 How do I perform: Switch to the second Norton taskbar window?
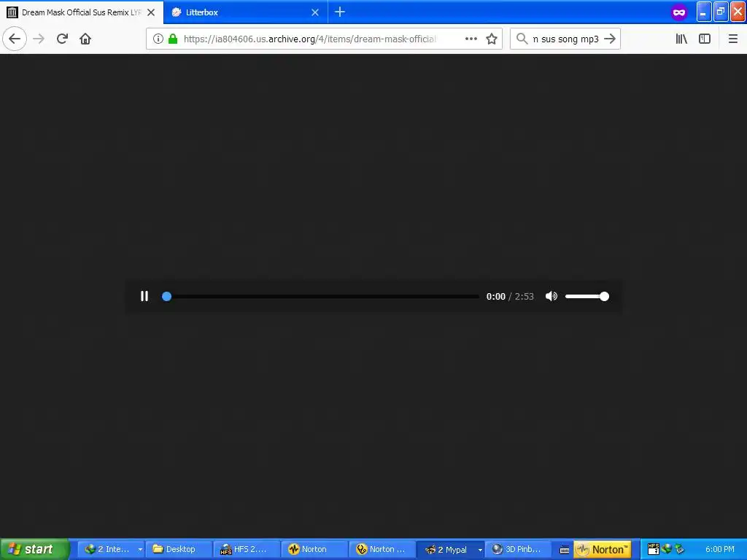pyautogui.click(x=382, y=549)
